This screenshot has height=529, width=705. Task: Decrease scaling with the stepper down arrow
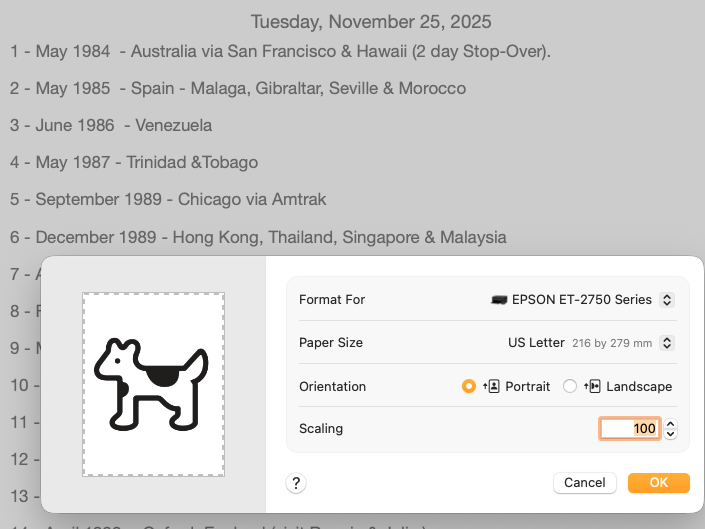click(670, 434)
